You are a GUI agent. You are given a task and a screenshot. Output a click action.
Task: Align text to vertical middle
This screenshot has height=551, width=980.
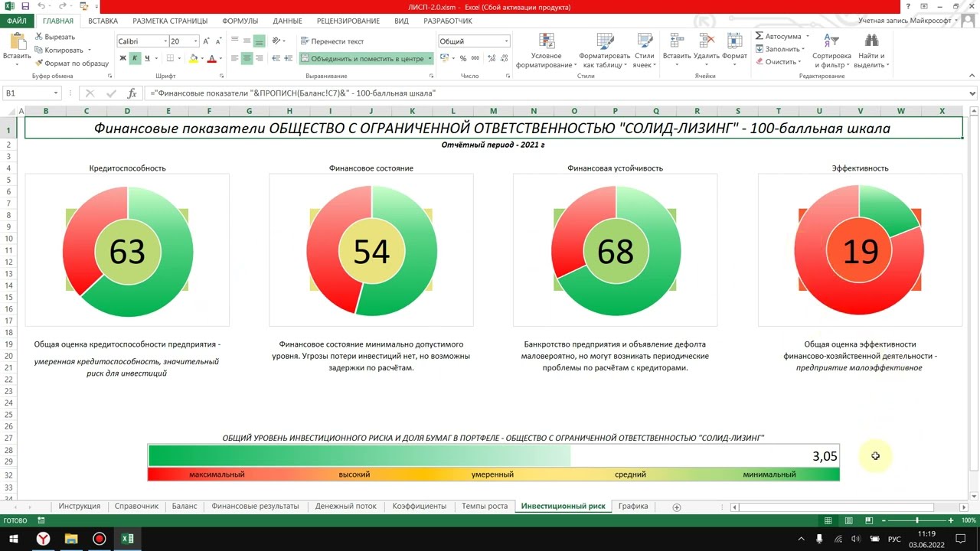click(x=247, y=41)
